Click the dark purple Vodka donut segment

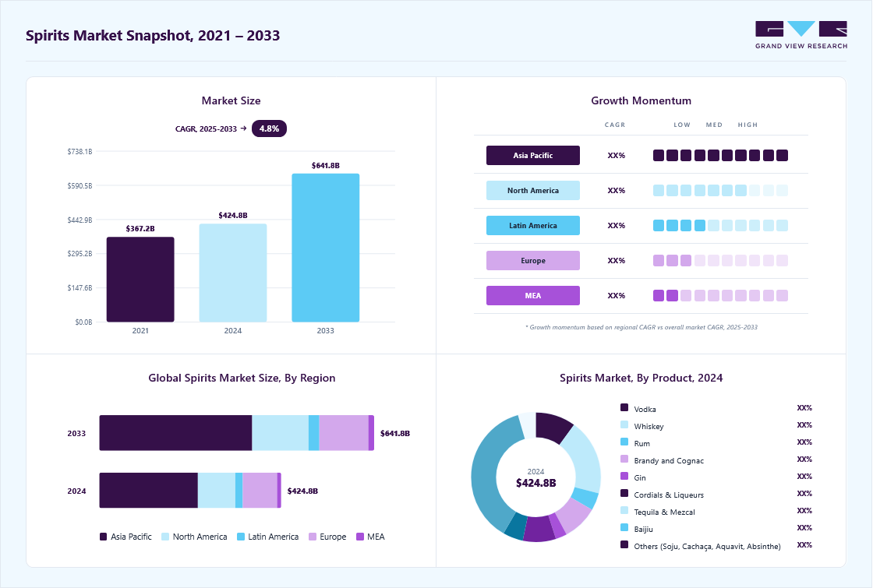click(x=553, y=427)
